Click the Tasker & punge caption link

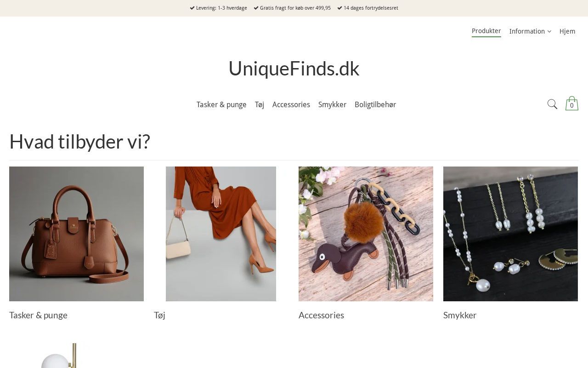coord(38,315)
